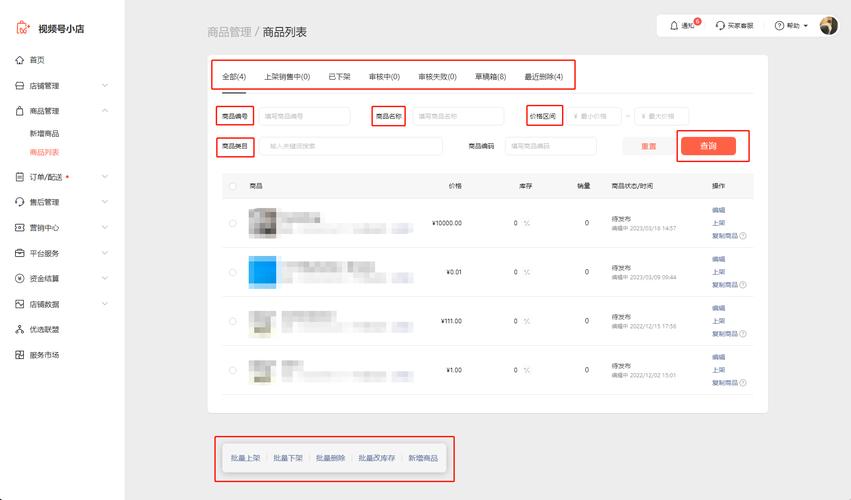Open the 通知 bell notification icon
The image size is (851, 500).
click(674, 26)
